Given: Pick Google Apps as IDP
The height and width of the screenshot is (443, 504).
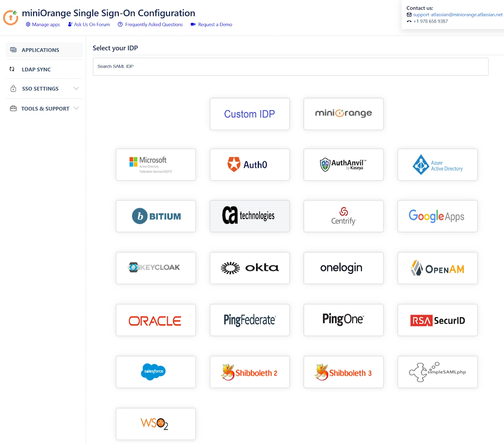Looking at the screenshot, I should pyautogui.click(x=438, y=216).
